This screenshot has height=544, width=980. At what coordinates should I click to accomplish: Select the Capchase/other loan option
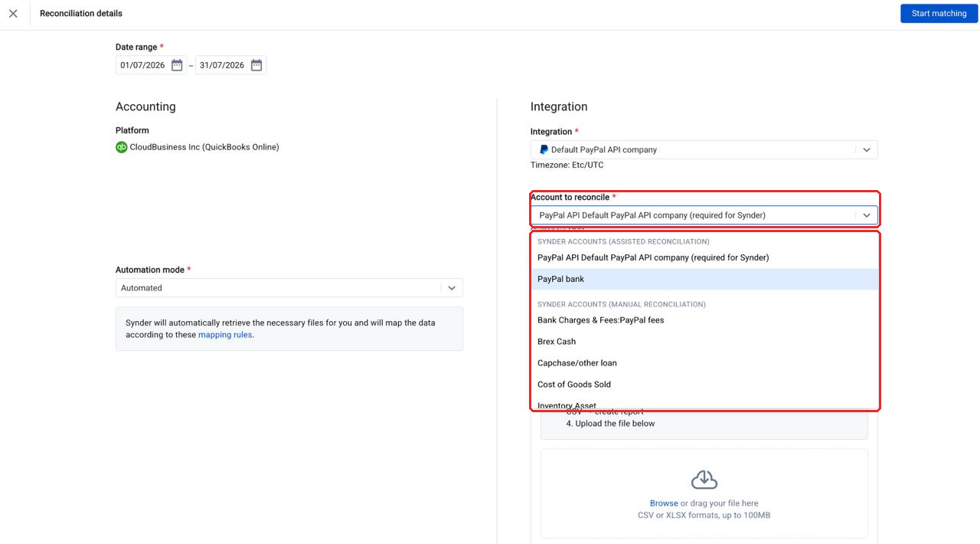click(x=704, y=363)
